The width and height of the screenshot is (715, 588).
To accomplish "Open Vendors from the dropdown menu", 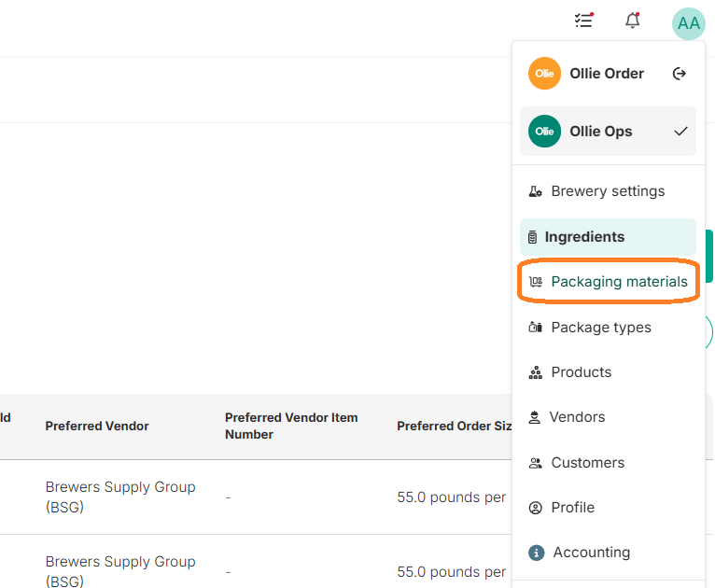I will click(x=609, y=417).
